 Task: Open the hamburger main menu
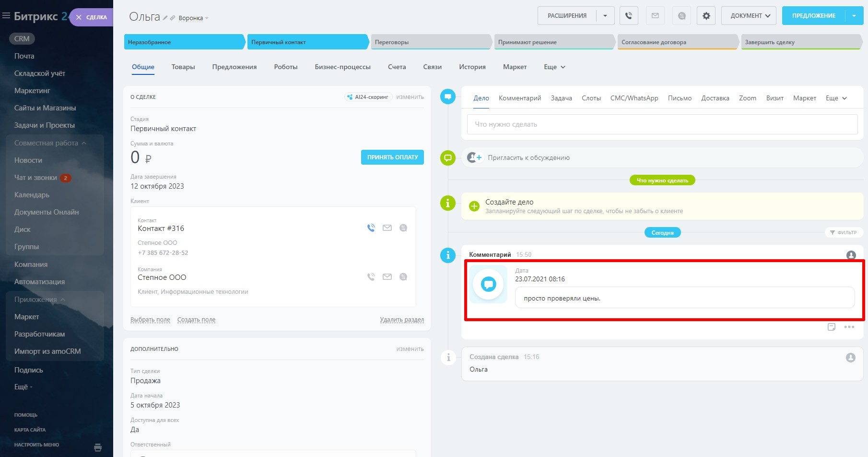[6, 16]
